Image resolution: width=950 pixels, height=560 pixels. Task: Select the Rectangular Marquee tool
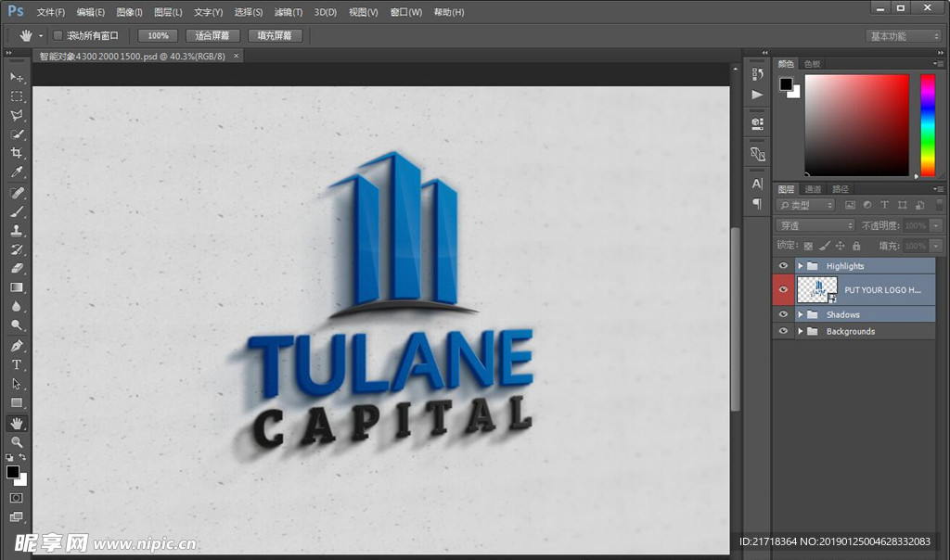(x=17, y=96)
